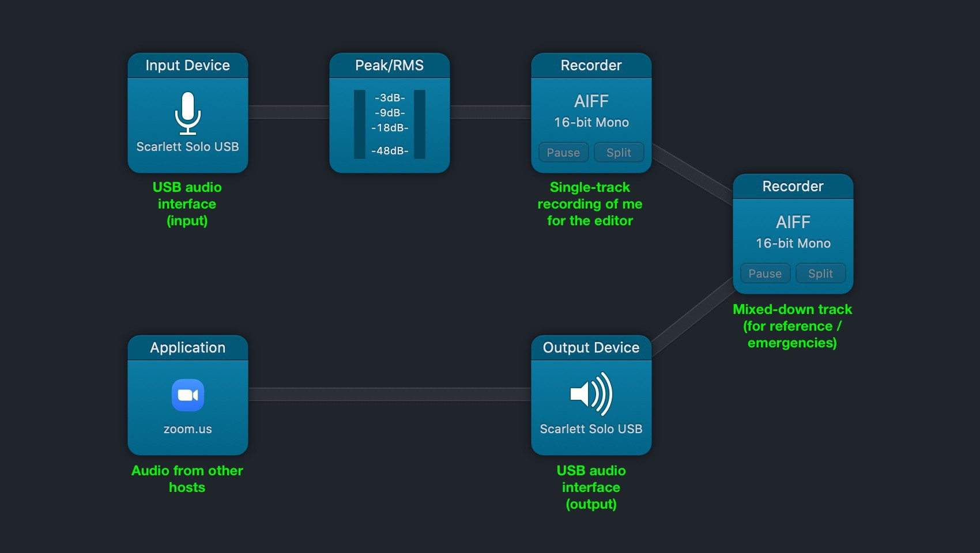Click the left meter bar in Peak/RMS
Image resolution: width=980 pixels, height=553 pixels.
coord(360,124)
